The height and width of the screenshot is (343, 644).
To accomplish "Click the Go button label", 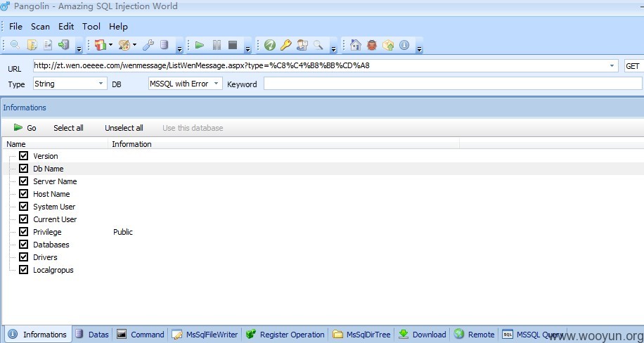I will [x=32, y=128].
